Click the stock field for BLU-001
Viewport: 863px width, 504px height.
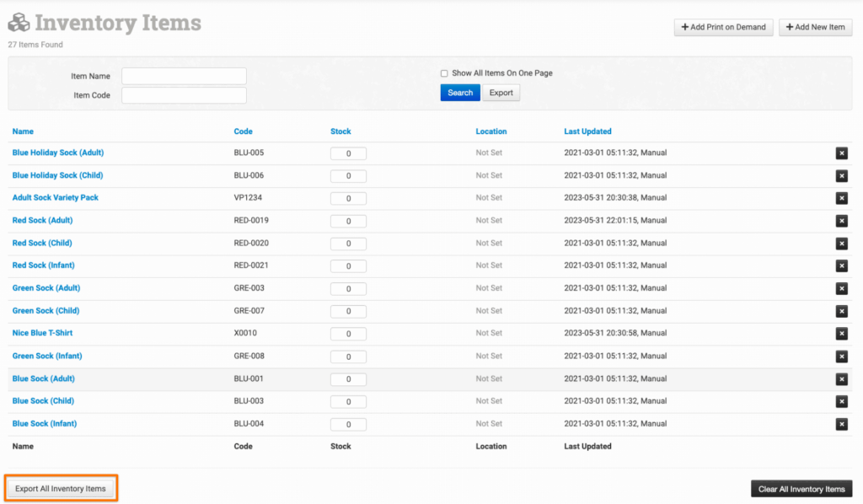click(348, 379)
